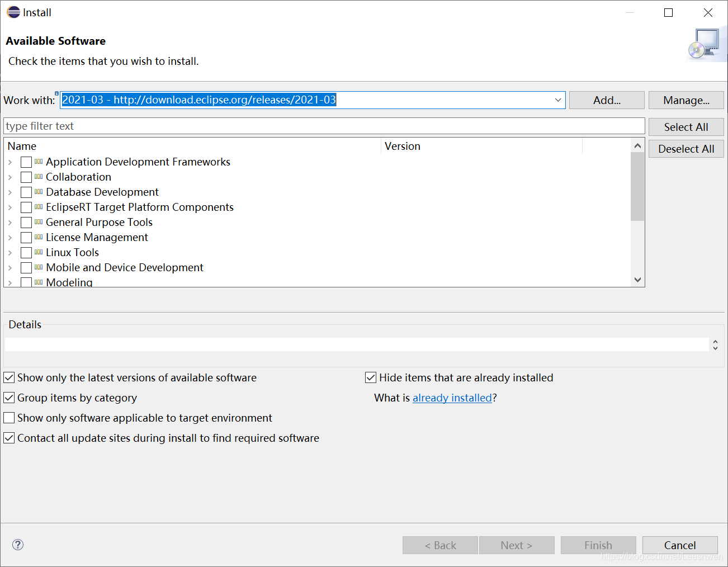728x567 pixels.
Task: Click the Mobile and Device Development icon
Action: (39, 267)
